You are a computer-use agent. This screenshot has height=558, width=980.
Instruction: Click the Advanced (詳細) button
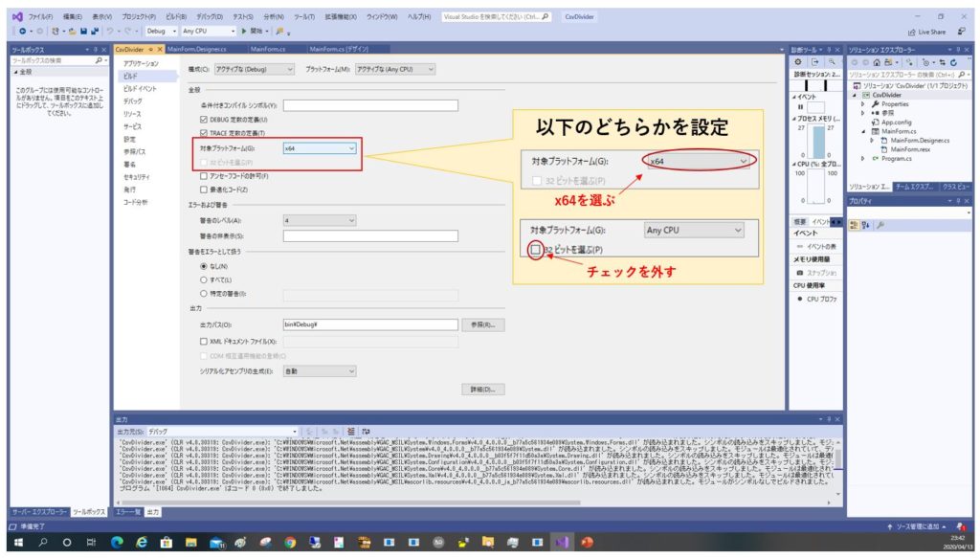(x=482, y=390)
